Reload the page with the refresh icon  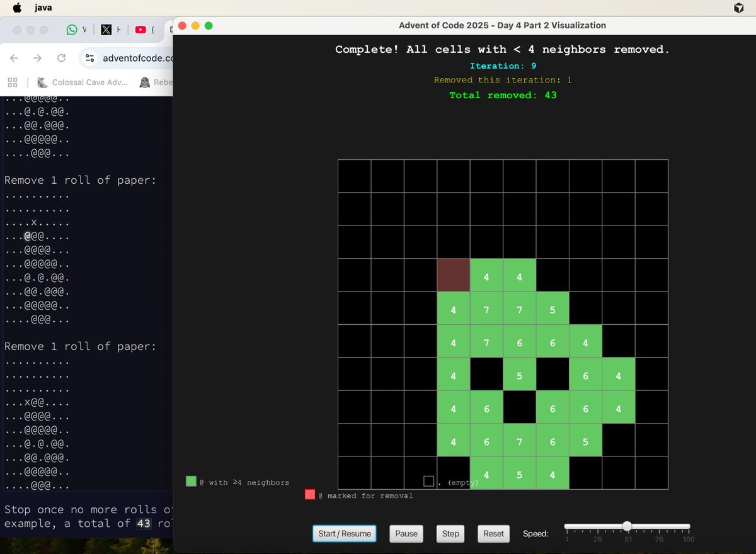tap(61, 58)
